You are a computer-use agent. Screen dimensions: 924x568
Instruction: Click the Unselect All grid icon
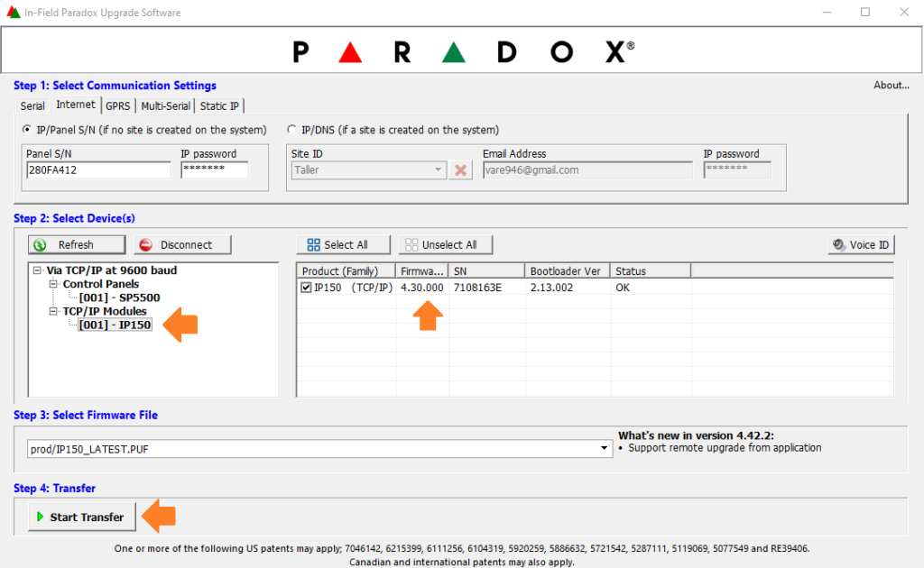click(x=411, y=245)
